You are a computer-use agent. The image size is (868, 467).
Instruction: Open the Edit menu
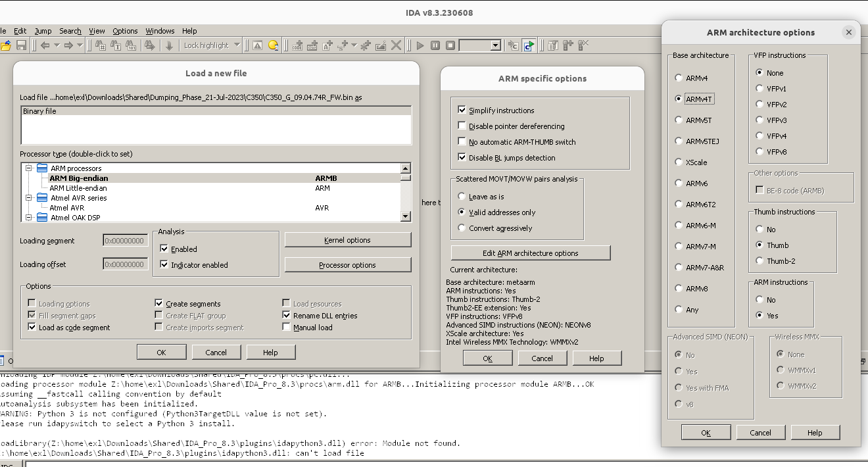20,31
